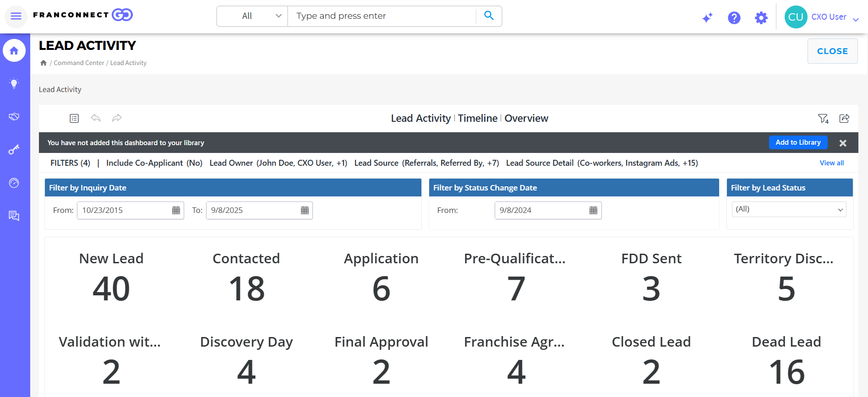Go to Home in the sidebar
Image resolution: width=868 pixels, height=397 pixels.
tap(14, 50)
